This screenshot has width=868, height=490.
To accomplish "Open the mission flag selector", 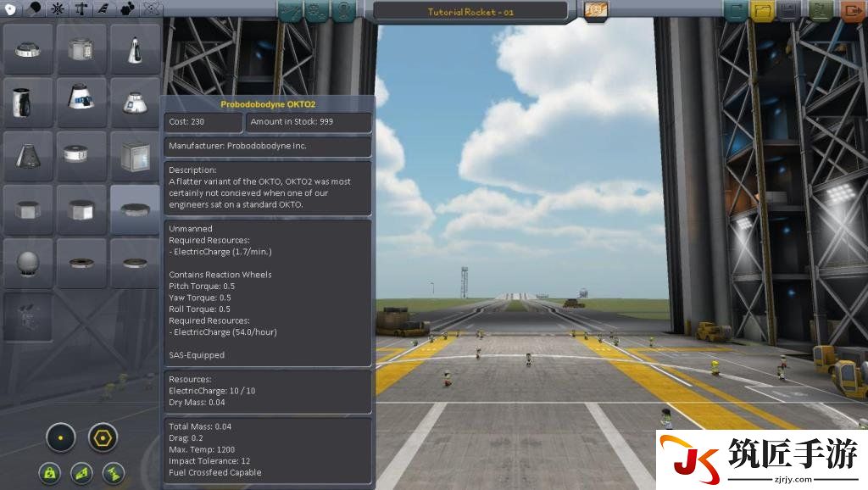I will tap(596, 10).
